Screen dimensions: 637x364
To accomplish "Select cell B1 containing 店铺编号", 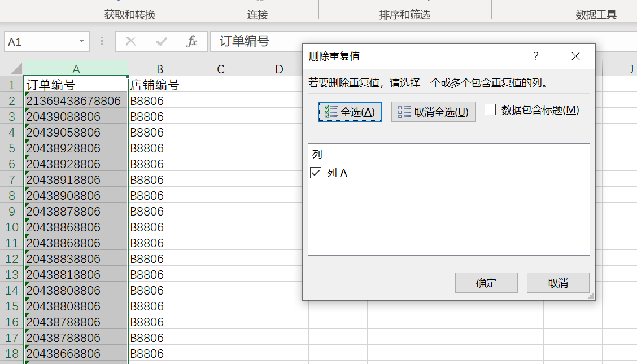I will 160,85.
